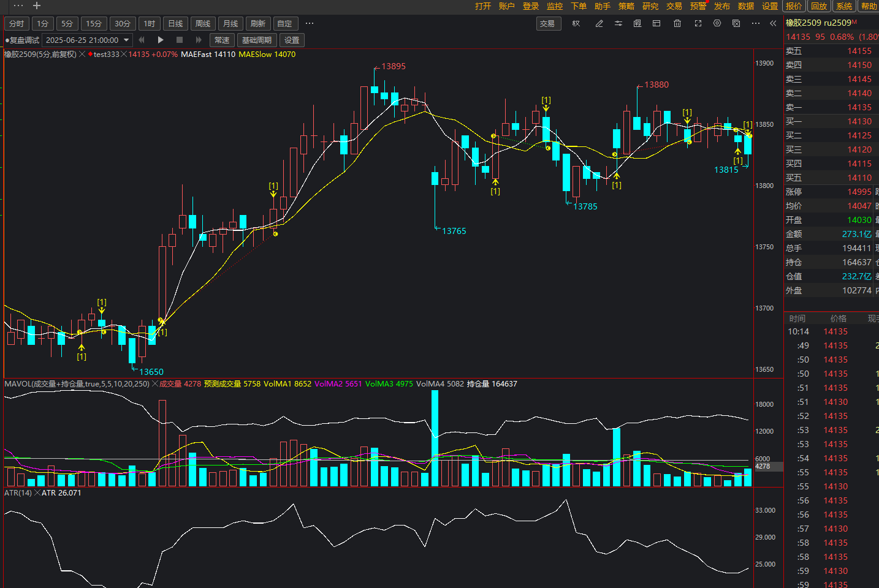Open the 报价 boxed menu
Image resolution: width=879 pixels, height=588 pixels.
(x=794, y=6)
